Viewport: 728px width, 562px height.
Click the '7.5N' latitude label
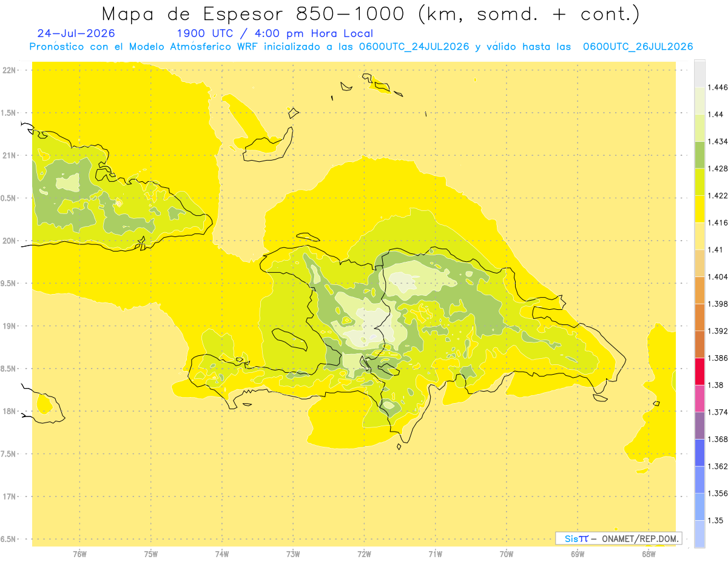[9, 454]
